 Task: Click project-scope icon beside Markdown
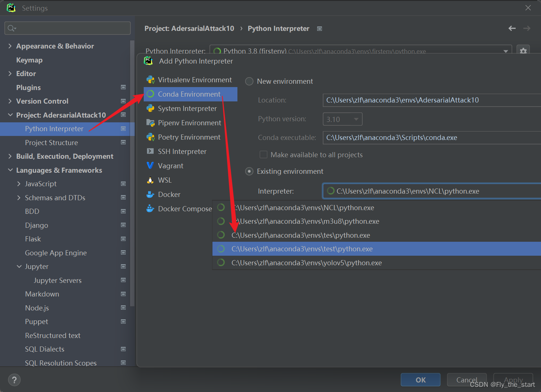pyautogui.click(x=123, y=294)
